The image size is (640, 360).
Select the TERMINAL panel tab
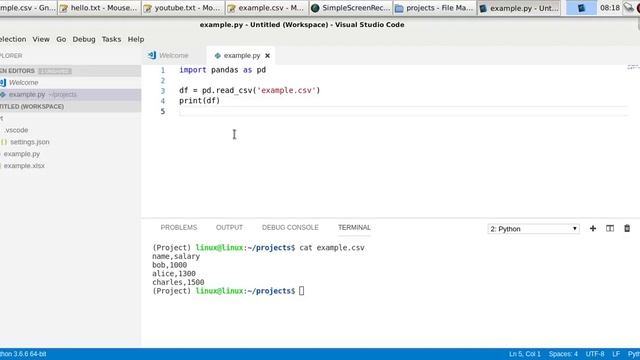pyautogui.click(x=354, y=227)
